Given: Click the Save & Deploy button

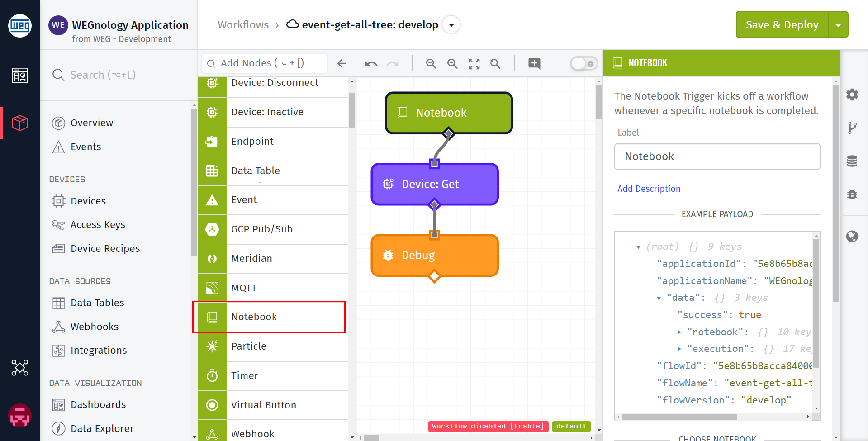Looking at the screenshot, I should (x=782, y=25).
